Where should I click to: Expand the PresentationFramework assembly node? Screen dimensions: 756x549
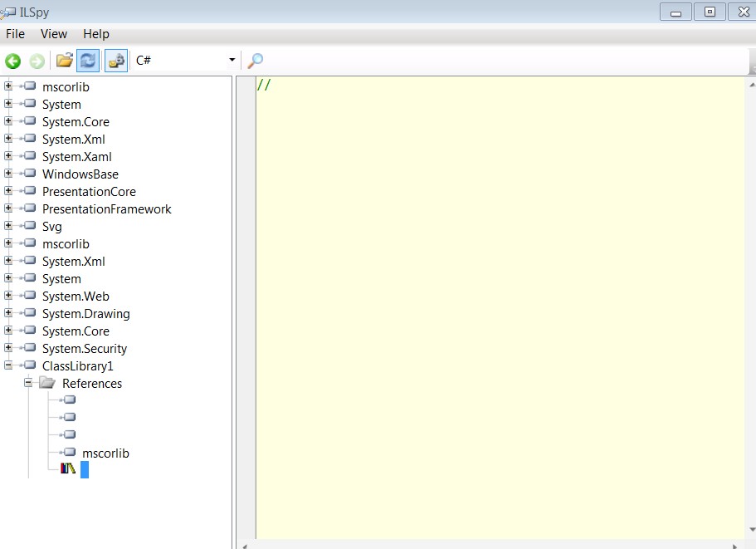[x=8, y=208]
